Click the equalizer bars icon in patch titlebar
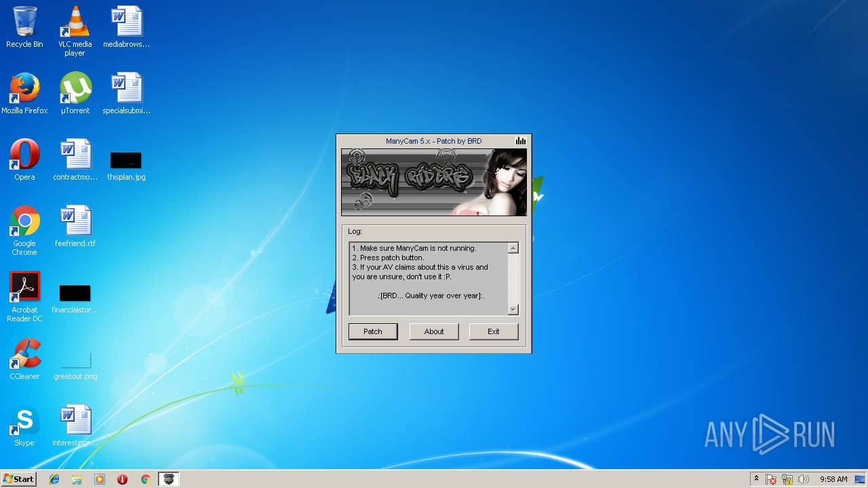Screen dimensions: 868x488 [x=520, y=141]
